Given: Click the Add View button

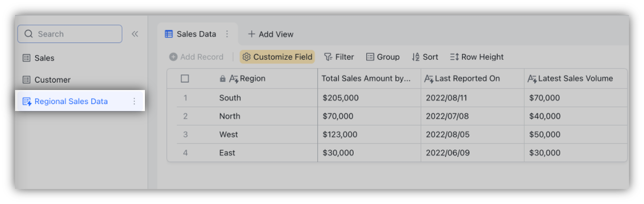Looking at the screenshot, I should (x=270, y=34).
